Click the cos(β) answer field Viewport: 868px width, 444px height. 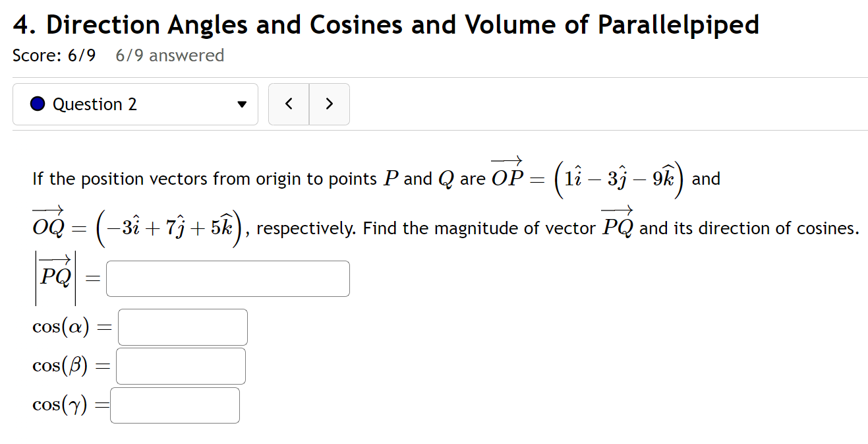coord(180,365)
